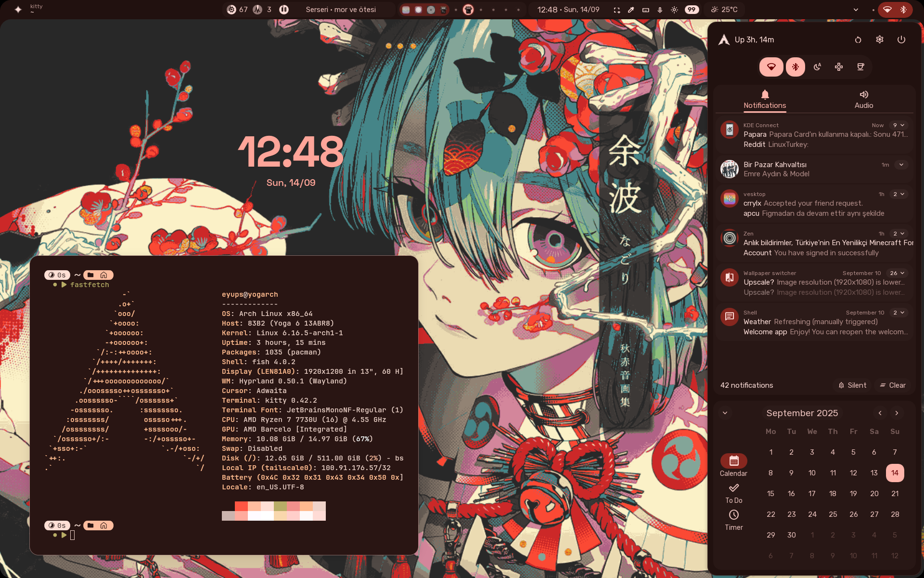Click the microphone icon in top bar
The width and height of the screenshot is (924, 578).
(660, 10)
